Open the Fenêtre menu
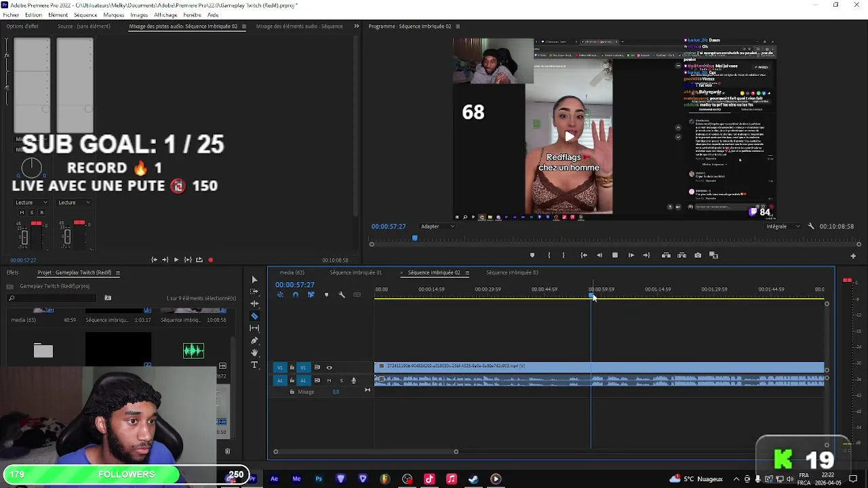The height and width of the screenshot is (488, 868). pos(192,15)
